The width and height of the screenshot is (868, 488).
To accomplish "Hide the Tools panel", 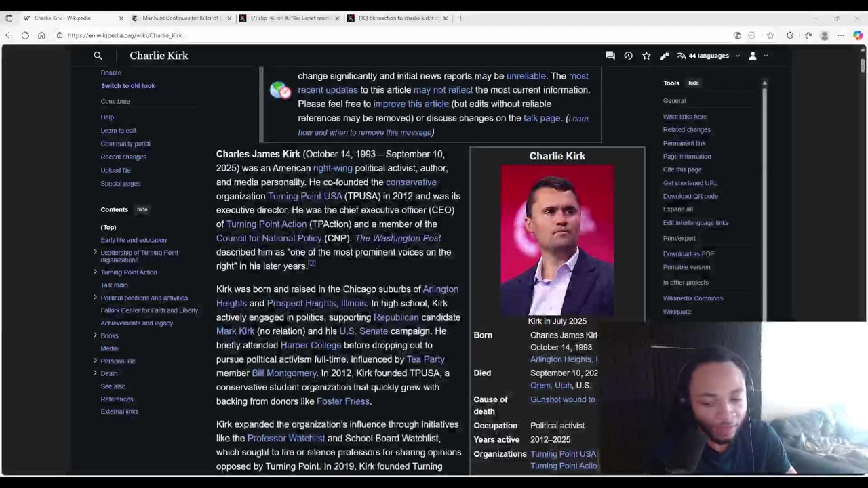I will (x=693, y=83).
